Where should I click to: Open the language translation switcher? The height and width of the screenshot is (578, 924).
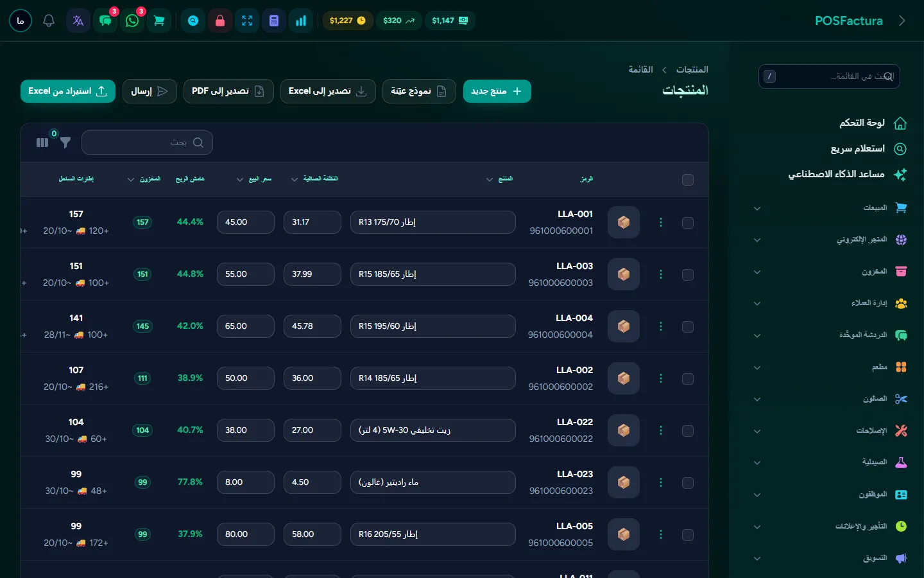[78, 21]
